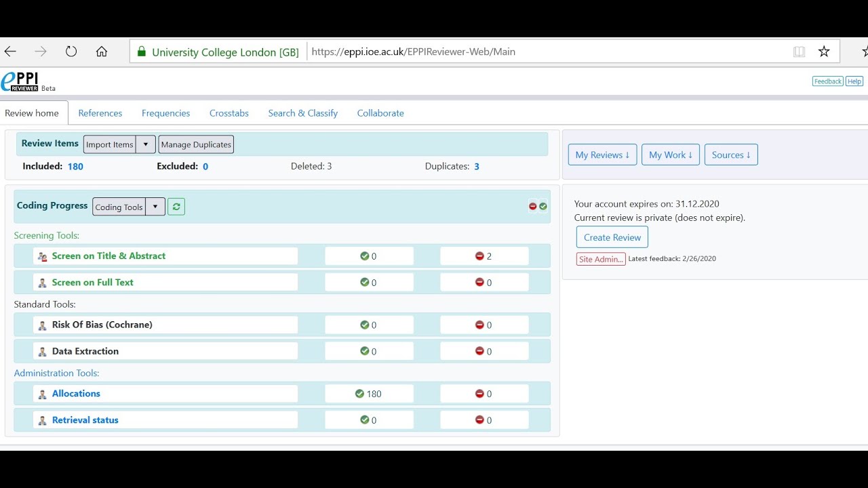The height and width of the screenshot is (488, 868).
Task: Click red minus count for Data Extraction
Action: click(484, 351)
